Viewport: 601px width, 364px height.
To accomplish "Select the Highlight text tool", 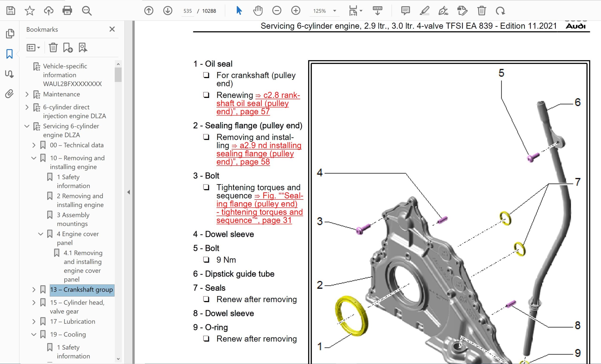I will (x=424, y=11).
